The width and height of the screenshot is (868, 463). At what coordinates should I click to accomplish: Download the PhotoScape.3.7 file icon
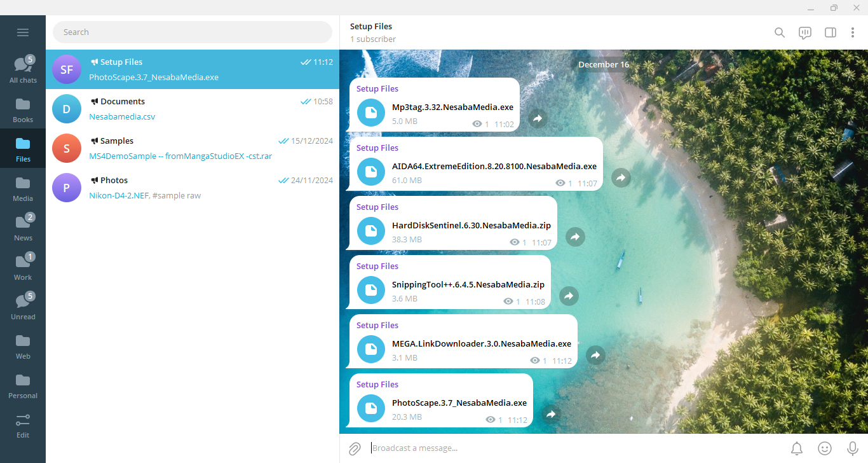pos(371,408)
